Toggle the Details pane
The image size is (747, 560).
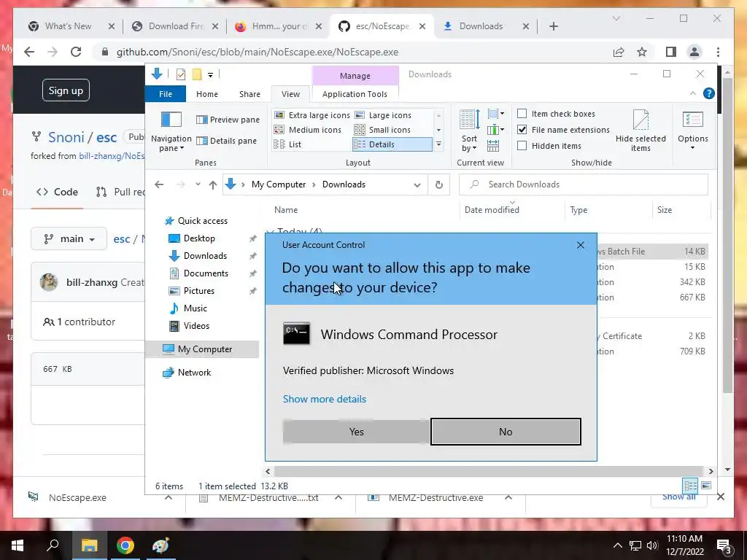point(226,141)
